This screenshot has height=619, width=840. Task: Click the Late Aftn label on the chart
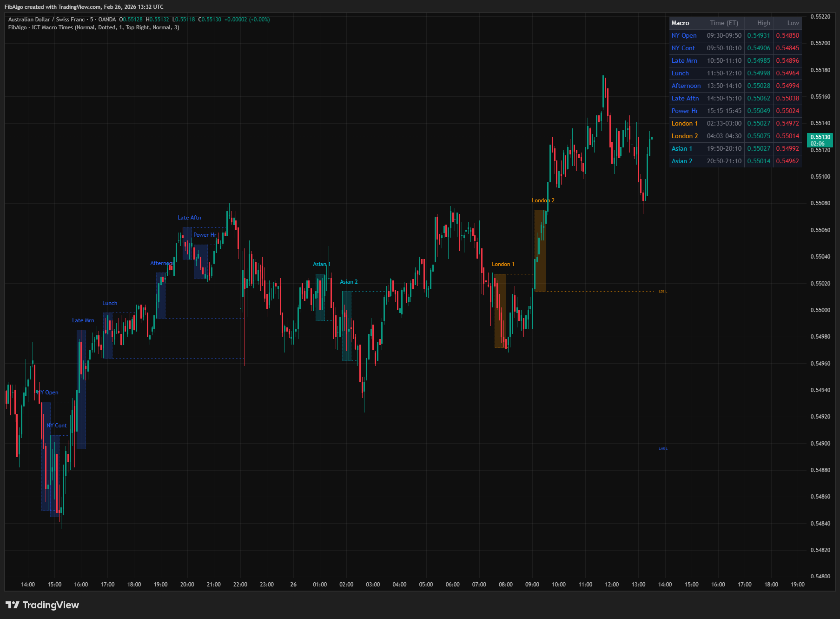pyautogui.click(x=188, y=217)
